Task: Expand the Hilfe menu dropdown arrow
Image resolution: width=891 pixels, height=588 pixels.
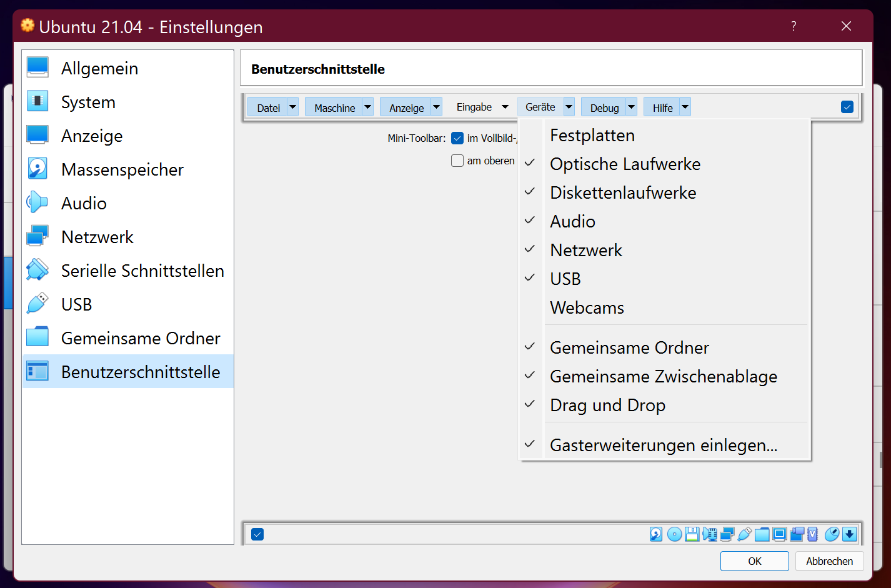Action: 685,107
